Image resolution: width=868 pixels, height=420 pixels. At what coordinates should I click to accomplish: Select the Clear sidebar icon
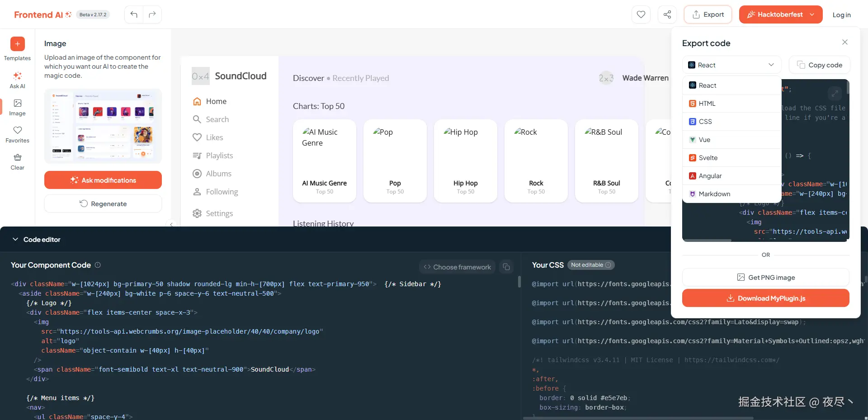17,161
